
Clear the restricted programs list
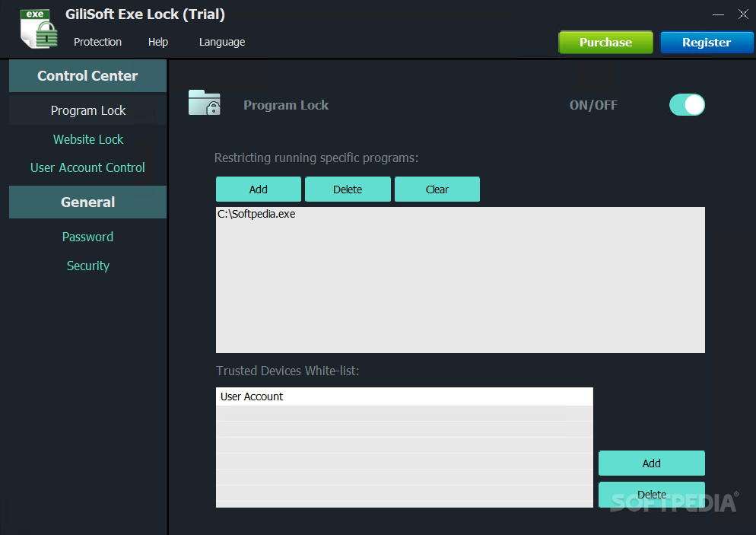(437, 189)
